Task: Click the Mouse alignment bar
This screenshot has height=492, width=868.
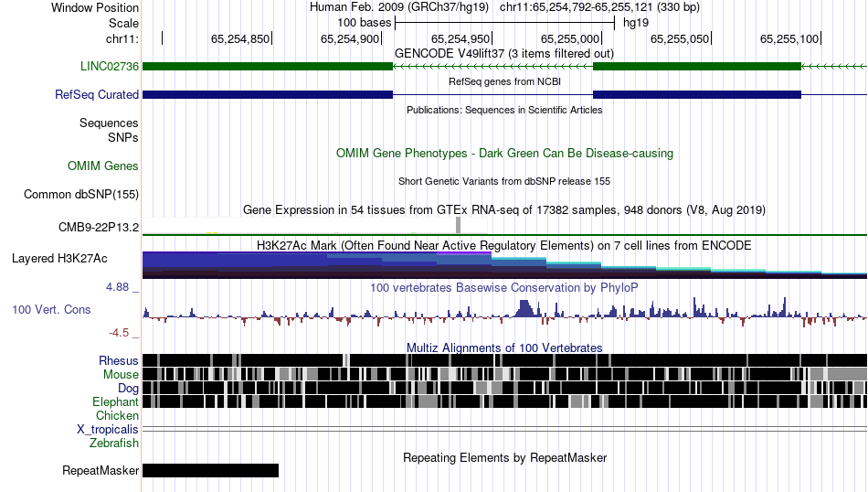Action: [x=504, y=374]
